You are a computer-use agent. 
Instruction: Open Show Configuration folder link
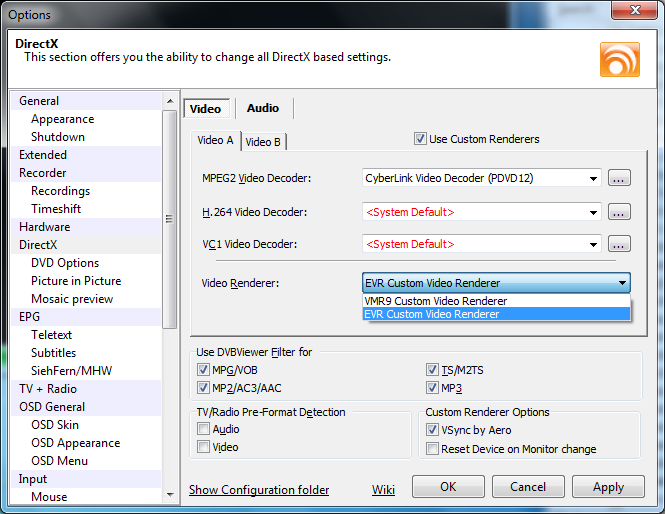click(x=259, y=490)
